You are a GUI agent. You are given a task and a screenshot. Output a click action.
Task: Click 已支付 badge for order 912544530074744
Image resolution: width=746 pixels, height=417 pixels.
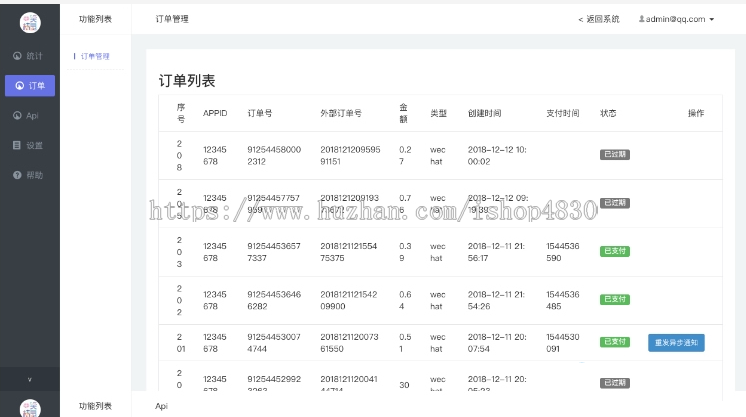point(615,342)
